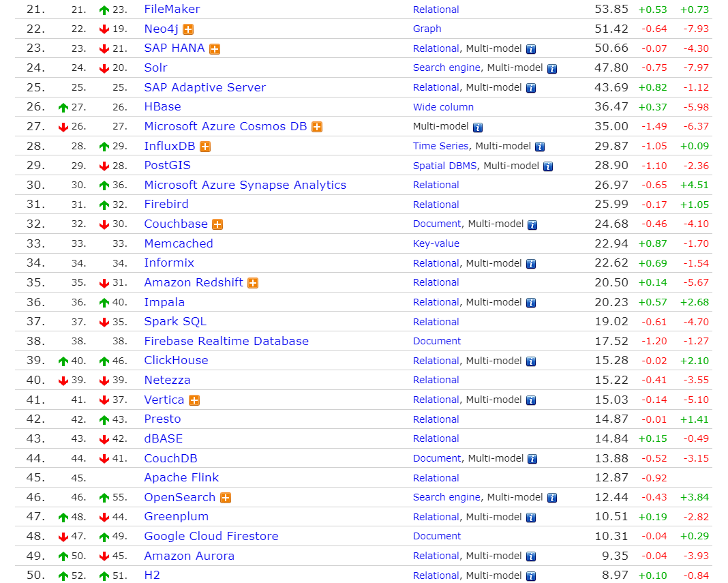Image resolution: width=728 pixels, height=583 pixels.
Task: Click the info icon in the InfluxDB row
Action: [540, 147]
